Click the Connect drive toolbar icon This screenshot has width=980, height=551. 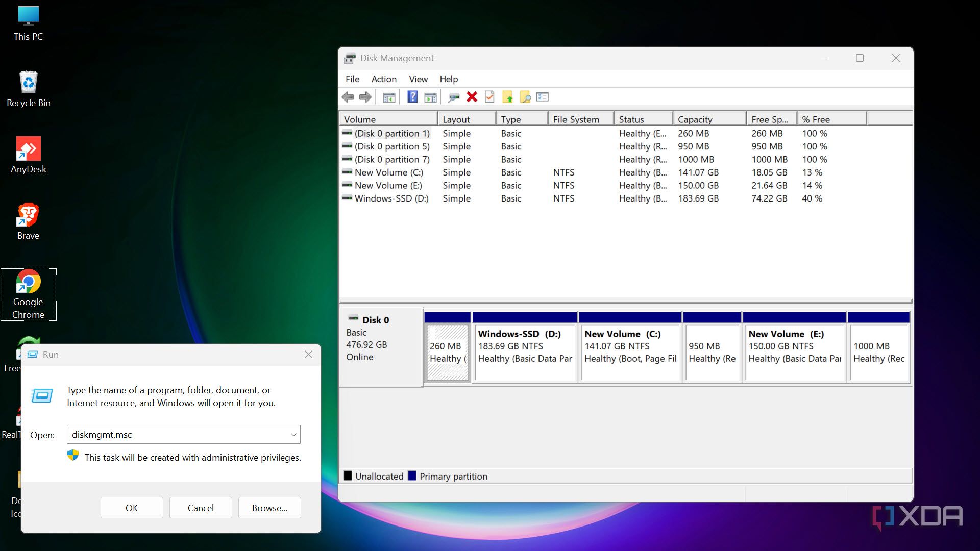[453, 97]
